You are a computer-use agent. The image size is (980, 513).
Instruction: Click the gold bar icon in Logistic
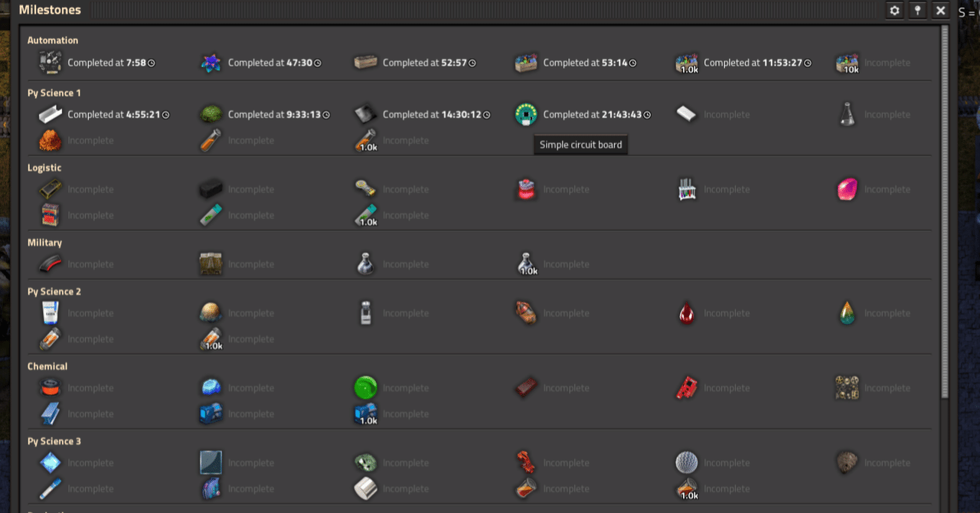51,189
